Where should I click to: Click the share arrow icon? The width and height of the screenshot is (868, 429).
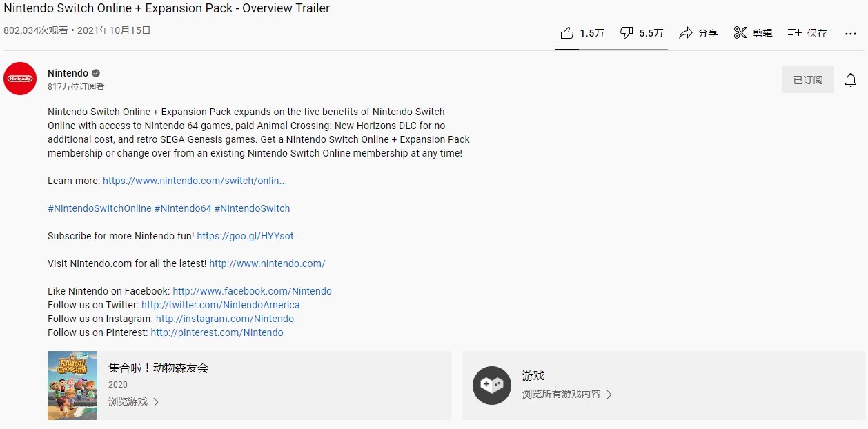(x=685, y=33)
